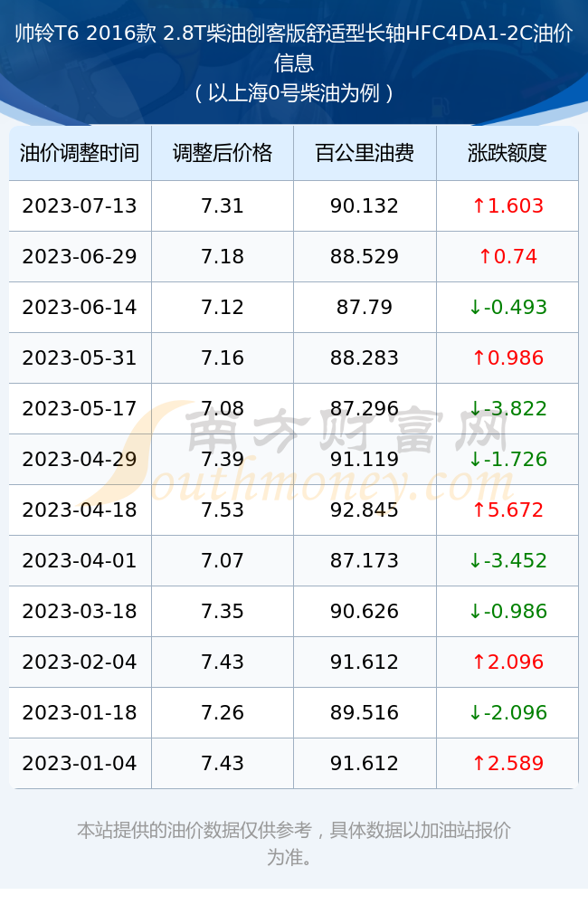Screen dimensions: 588x905
Task: Select the 百公里油费 column header
Action: 365,153
